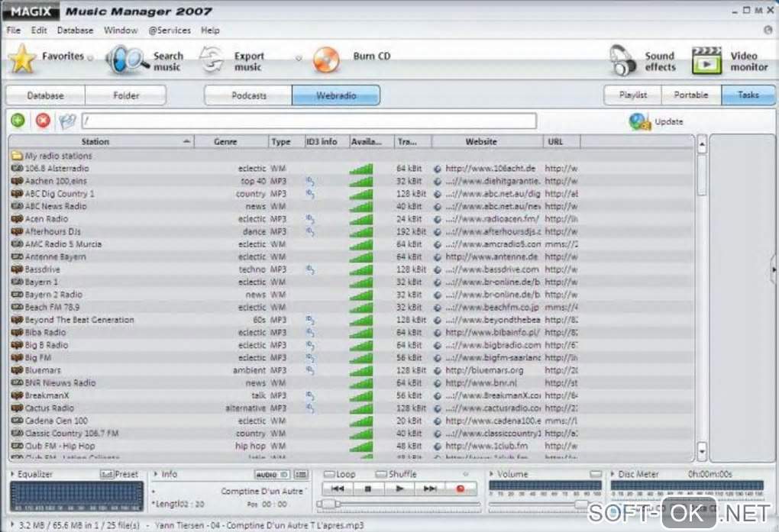Open the Edit menu
The width and height of the screenshot is (779, 532).
[x=39, y=31]
